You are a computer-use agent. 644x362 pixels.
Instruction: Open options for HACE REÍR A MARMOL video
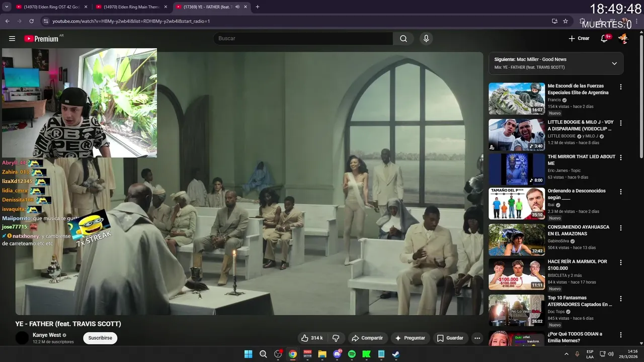click(620, 262)
